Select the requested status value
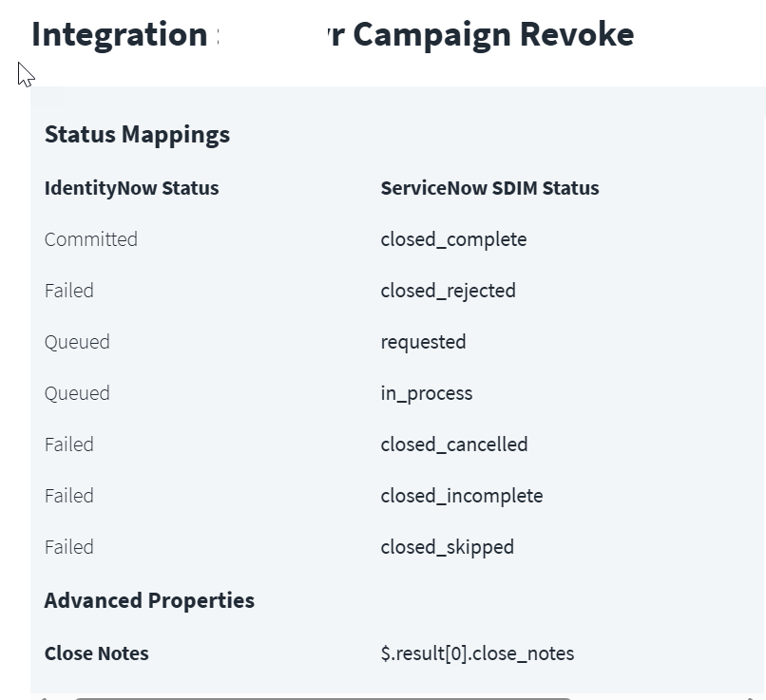This screenshot has width=766, height=700. [424, 342]
